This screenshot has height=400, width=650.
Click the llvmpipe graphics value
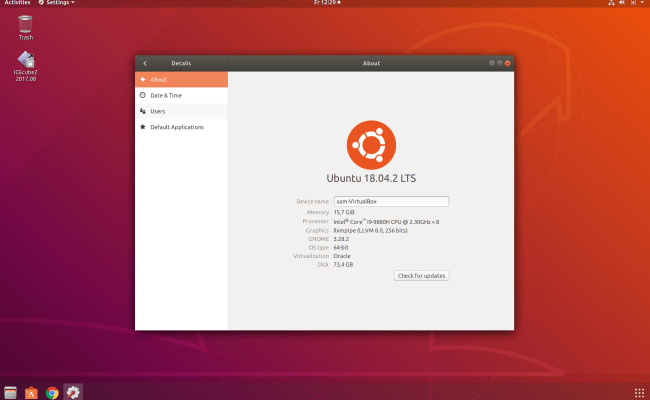(x=370, y=230)
